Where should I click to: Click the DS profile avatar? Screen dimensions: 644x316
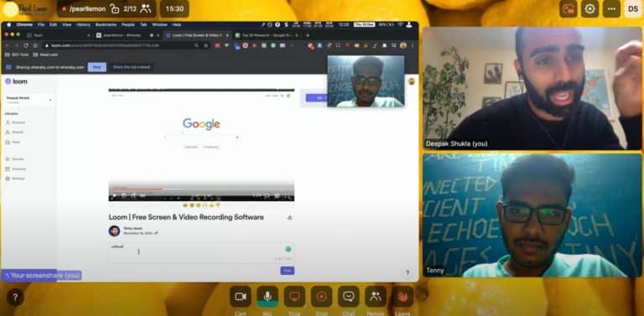point(633,9)
